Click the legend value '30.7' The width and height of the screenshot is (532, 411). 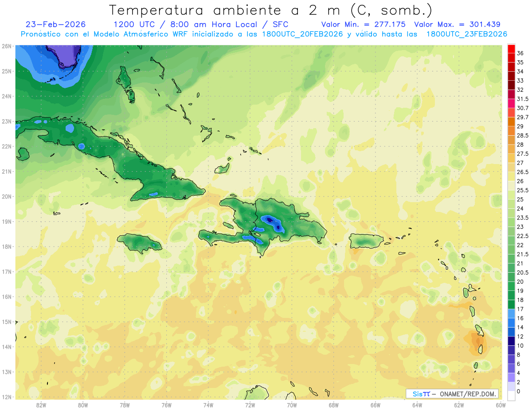523,108
